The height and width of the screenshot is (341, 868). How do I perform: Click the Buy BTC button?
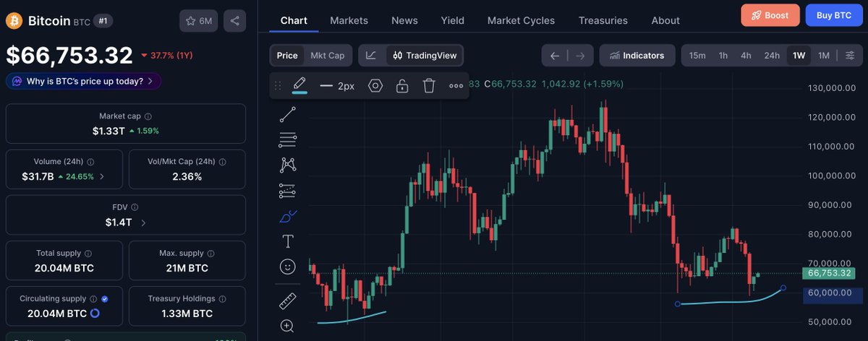834,15
